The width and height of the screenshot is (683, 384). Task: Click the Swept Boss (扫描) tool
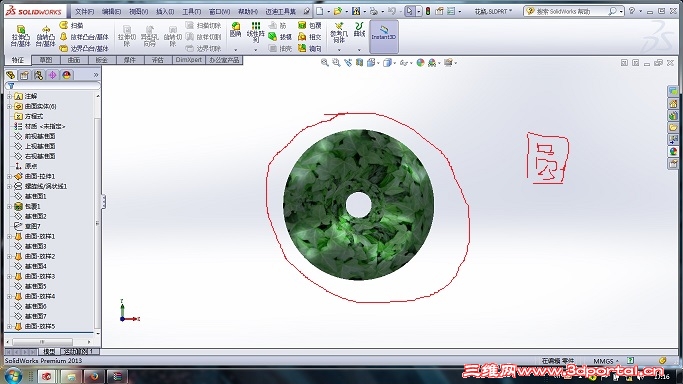click(x=72, y=25)
